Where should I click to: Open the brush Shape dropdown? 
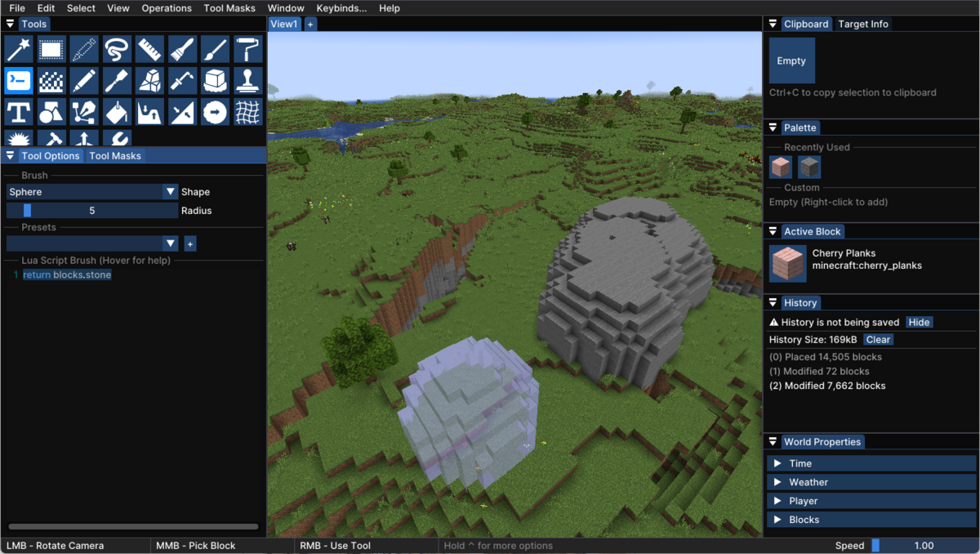(x=170, y=191)
